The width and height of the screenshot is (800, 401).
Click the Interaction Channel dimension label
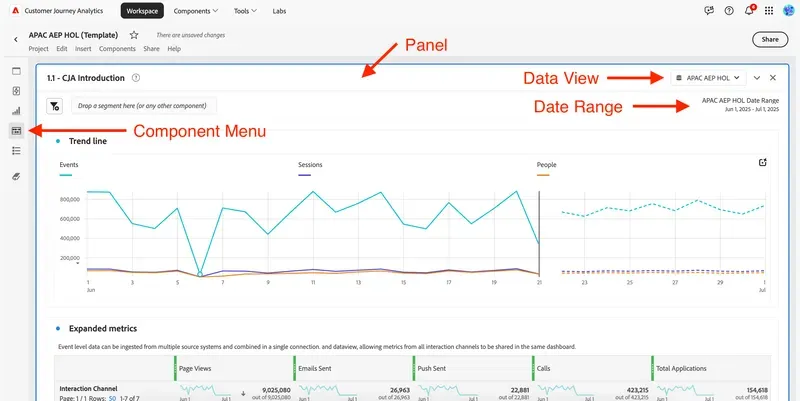[x=88, y=389]
